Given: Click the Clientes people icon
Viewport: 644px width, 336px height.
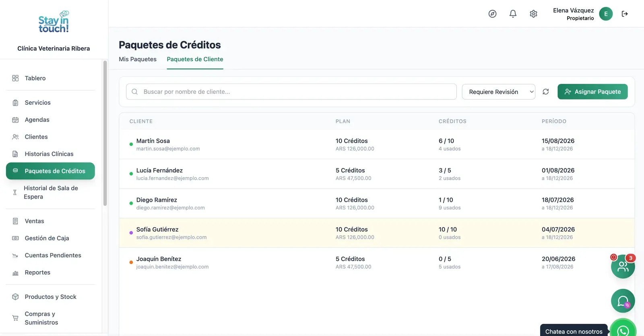Looking at the screenshot, I should tap(15, 137).
